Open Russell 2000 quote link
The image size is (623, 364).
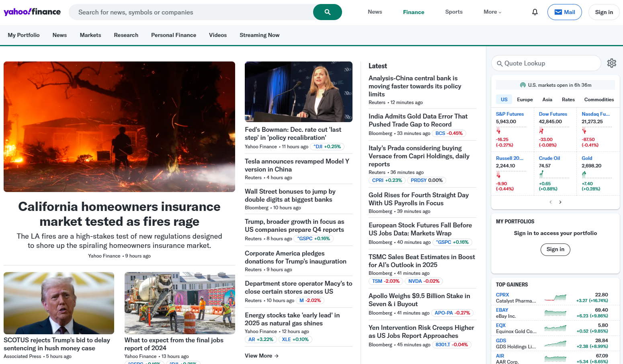point(510,158)
